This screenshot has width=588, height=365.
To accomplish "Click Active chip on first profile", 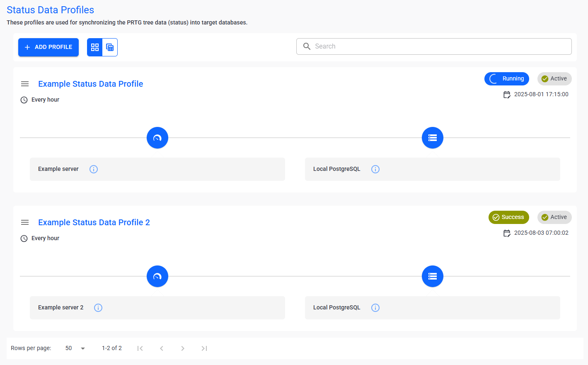I will [554, 79].
